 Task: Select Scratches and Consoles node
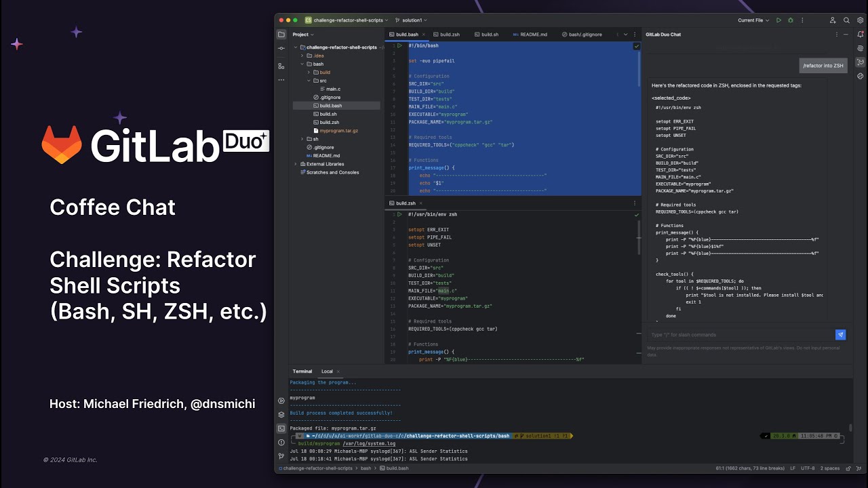click(x=328, y=172)
